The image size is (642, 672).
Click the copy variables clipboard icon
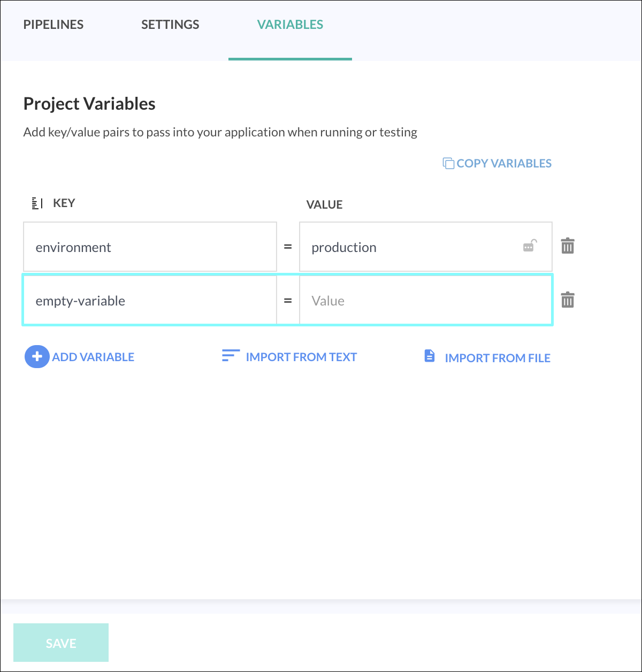[x=448, y=163]
